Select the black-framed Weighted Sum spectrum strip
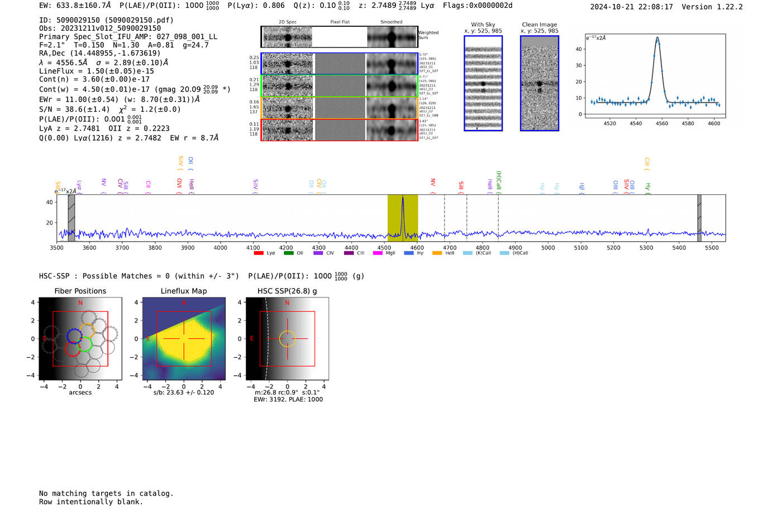 point(340,37)
